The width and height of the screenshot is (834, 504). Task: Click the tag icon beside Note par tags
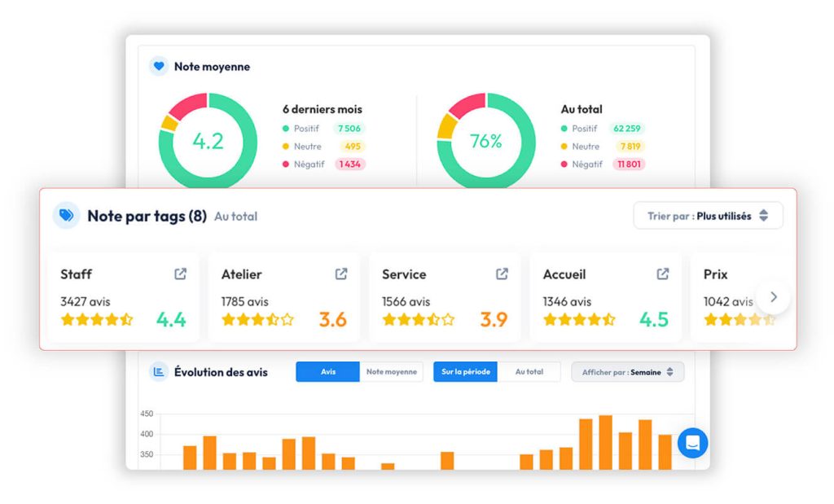[x=67, y=215]
